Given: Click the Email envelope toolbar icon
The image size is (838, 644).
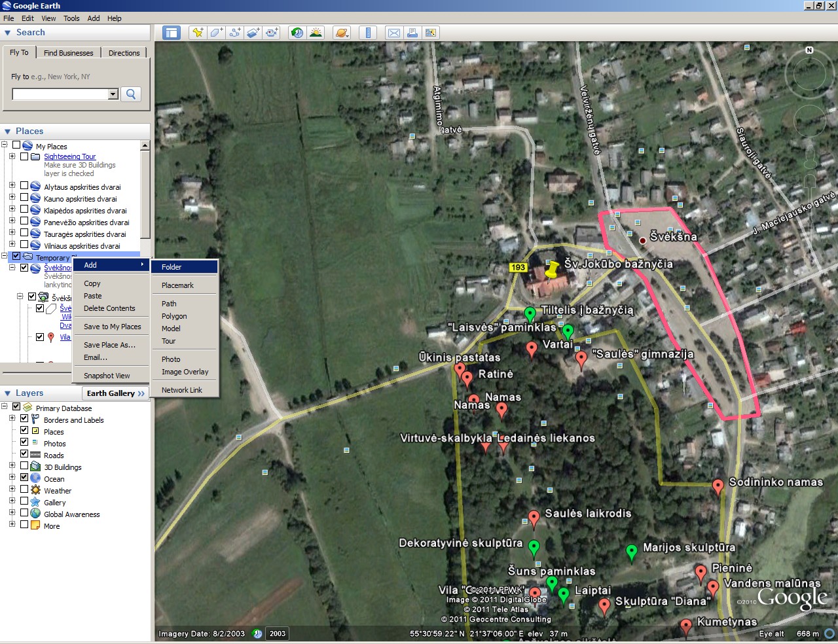Looking at the screenshot, I should [x=393, y=33].
